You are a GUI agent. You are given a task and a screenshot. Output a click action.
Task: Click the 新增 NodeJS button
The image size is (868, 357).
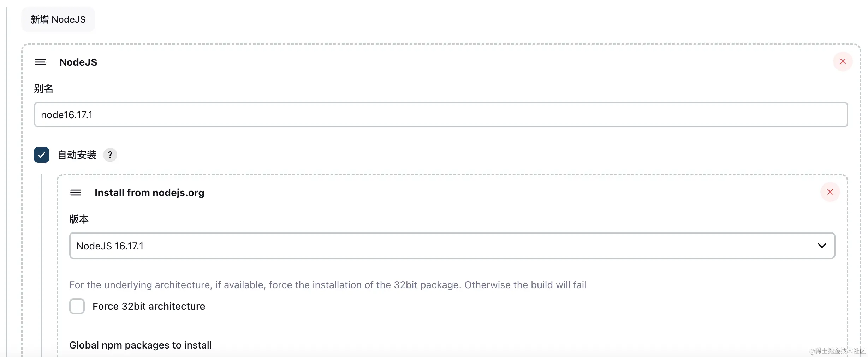point(58,19)
